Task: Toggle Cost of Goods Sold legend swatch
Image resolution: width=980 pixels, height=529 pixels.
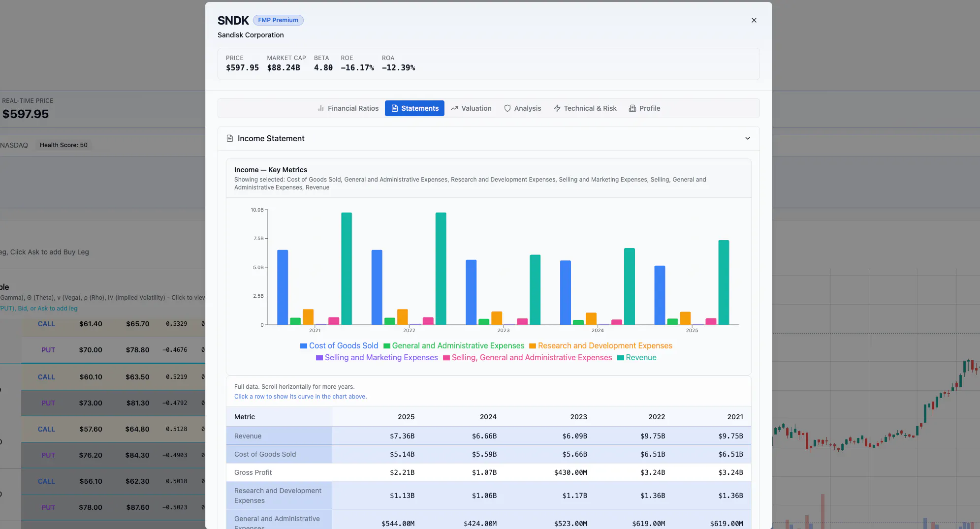Action: pyautogui.click(x=304, y=346)
